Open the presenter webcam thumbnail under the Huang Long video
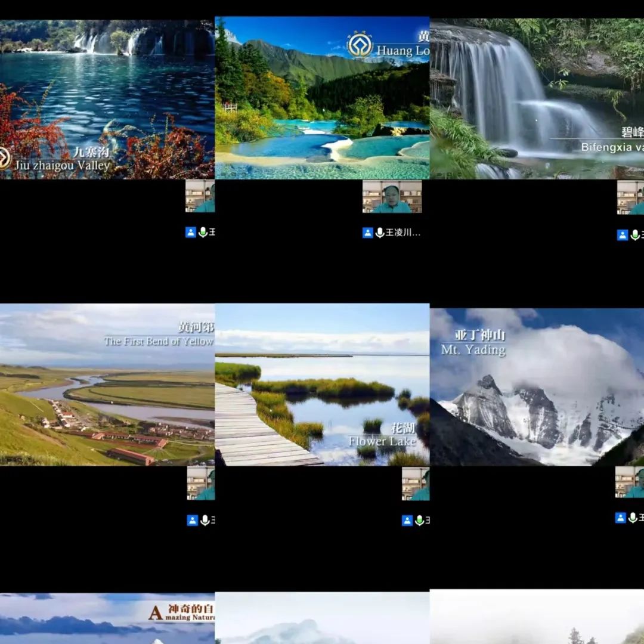644x644 pixels. click(392, 197)
